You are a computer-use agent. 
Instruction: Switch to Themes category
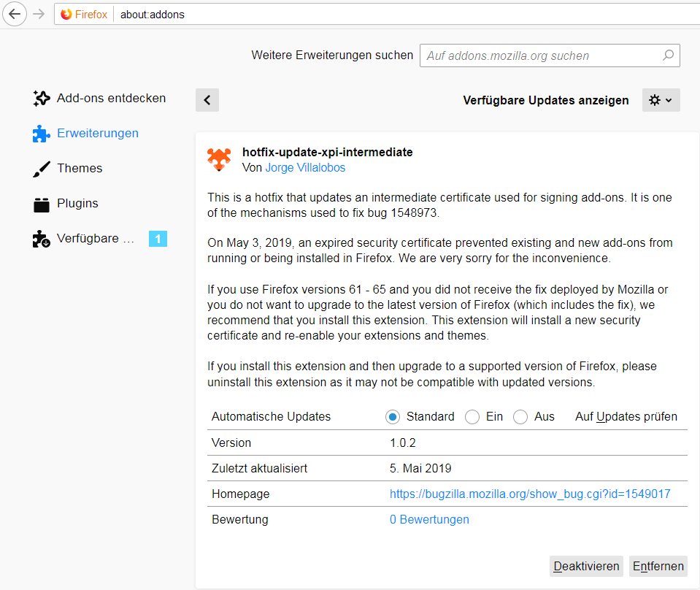tap(68, 169)
